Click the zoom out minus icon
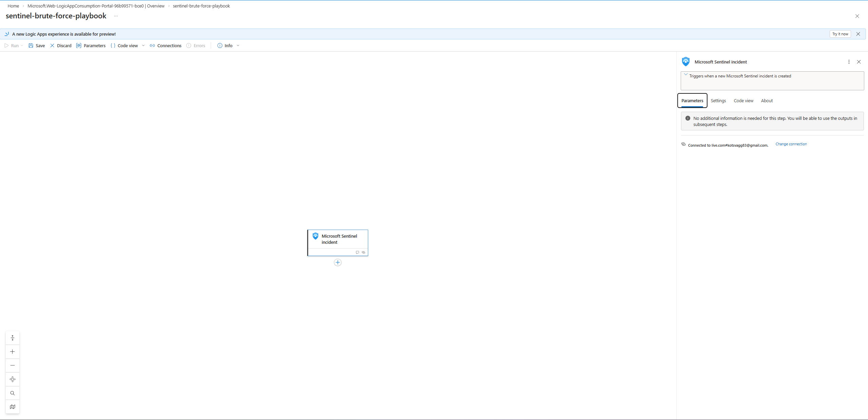 [x=13, y=365]
